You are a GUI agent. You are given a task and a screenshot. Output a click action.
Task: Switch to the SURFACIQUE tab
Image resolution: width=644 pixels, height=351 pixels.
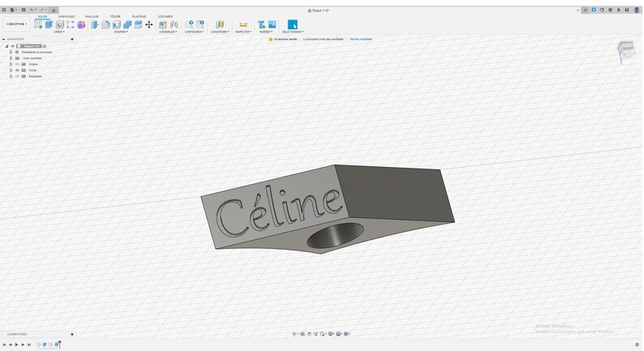click(x=67, y=16)
